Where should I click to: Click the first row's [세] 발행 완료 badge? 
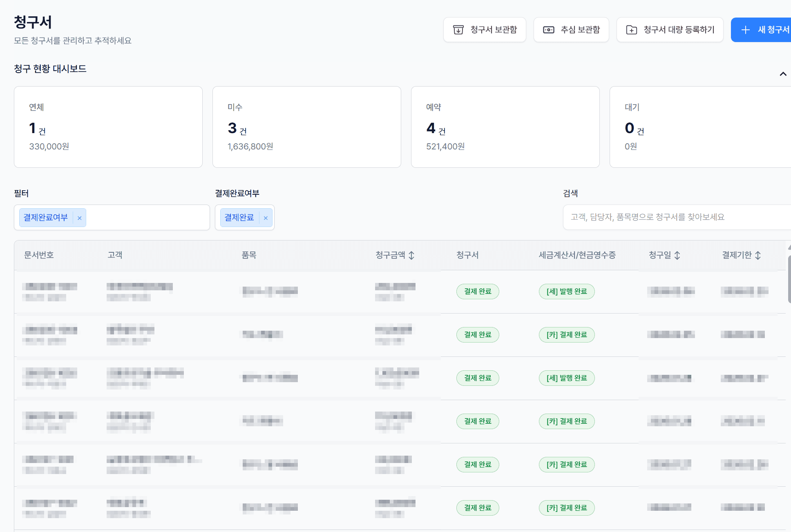(567, 292)
